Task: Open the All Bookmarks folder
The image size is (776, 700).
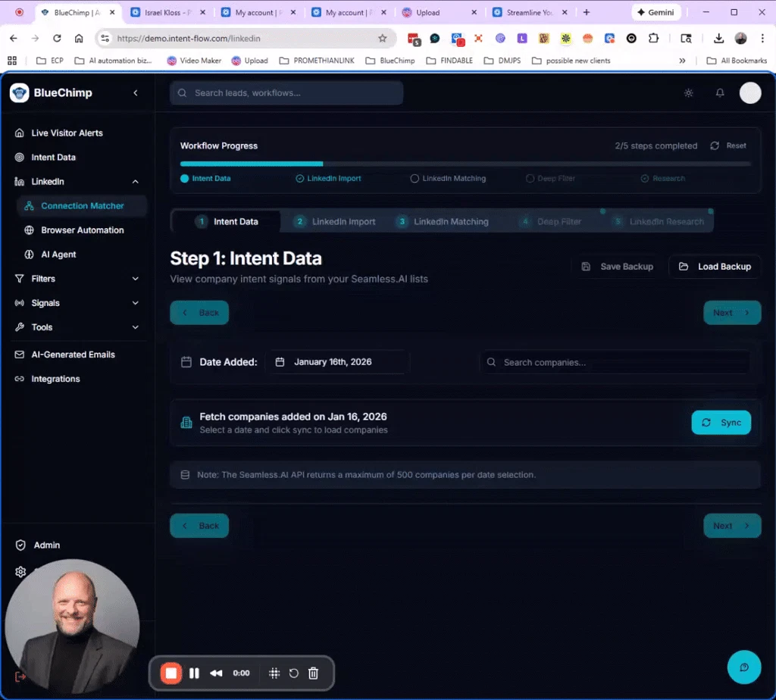Action: tap(737, 61)
